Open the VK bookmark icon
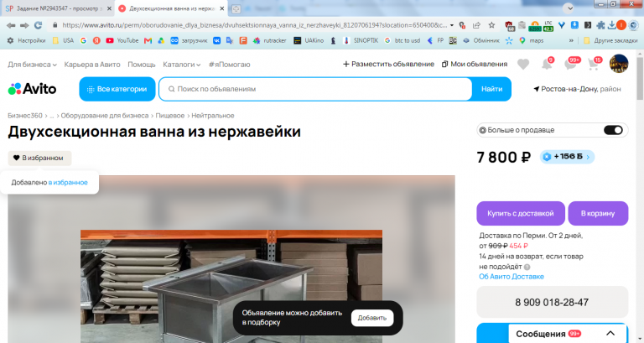This screenshot has width=644, height=343. click(216, 40)
